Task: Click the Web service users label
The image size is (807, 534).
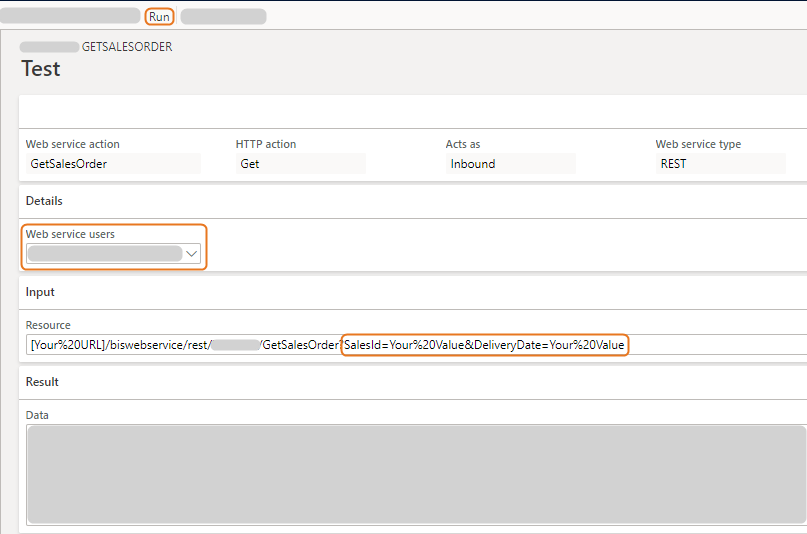Action: coord(70,234)
